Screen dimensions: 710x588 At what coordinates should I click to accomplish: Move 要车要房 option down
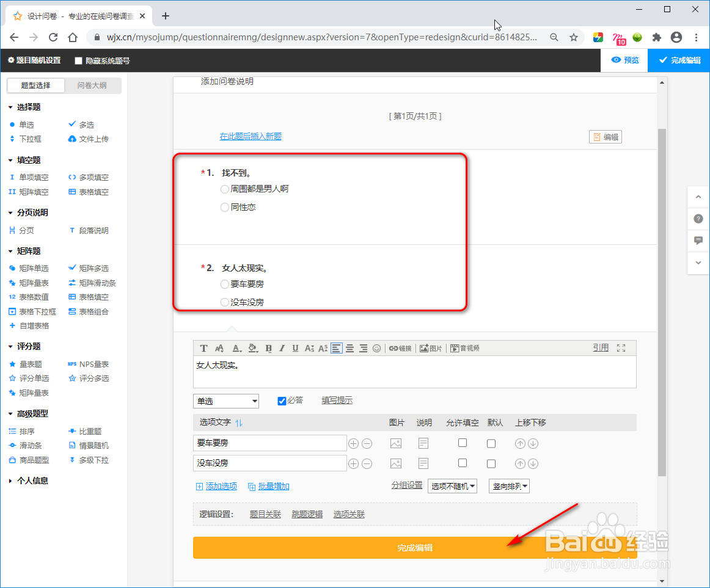533,444
